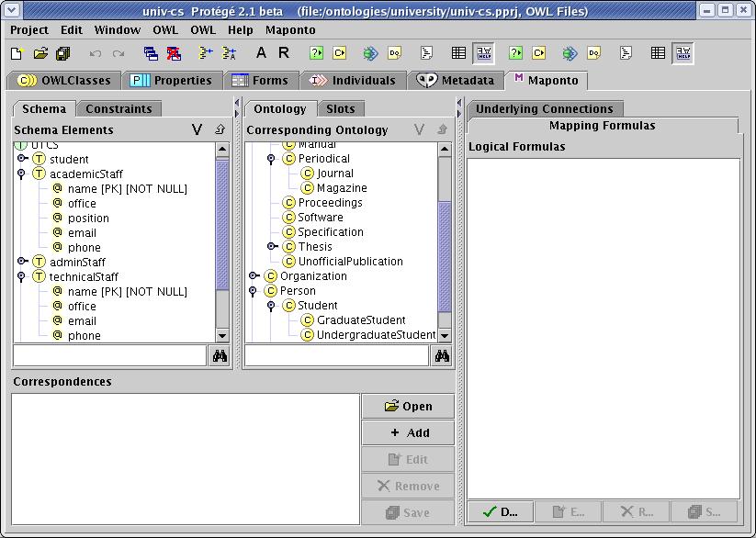756x538 pixels.
Task: Click up-arrow icon beside Schema Elements
Action: [x=220, y=129]
